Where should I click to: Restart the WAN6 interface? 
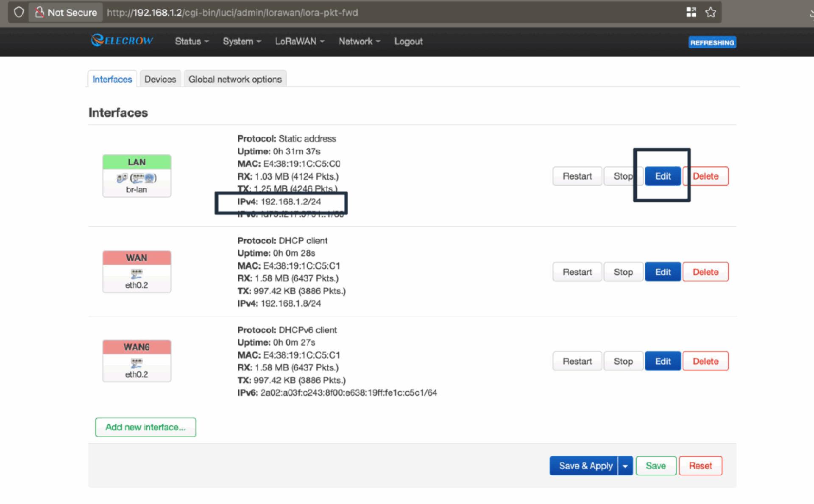click(577, 362)
